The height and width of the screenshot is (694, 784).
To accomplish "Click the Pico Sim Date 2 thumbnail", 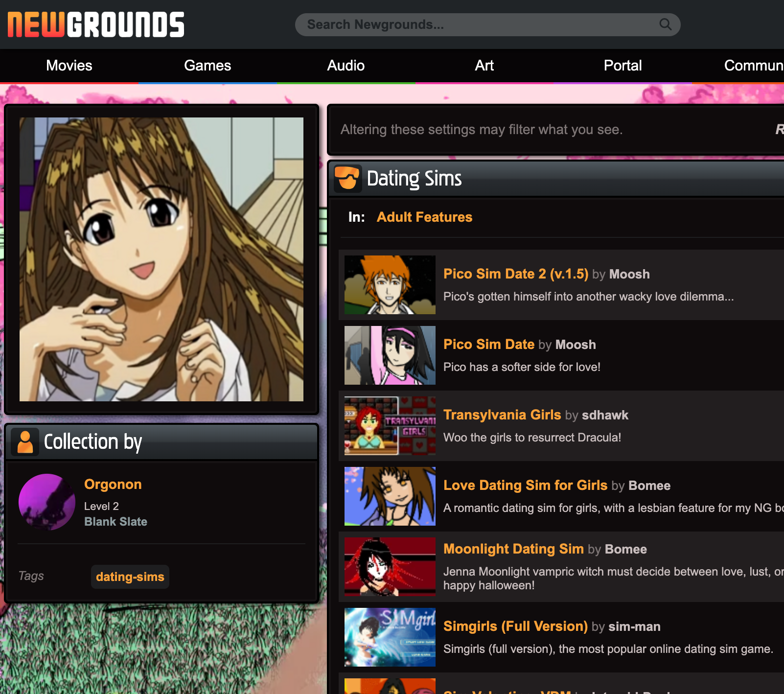I will (x=390, y=285).
